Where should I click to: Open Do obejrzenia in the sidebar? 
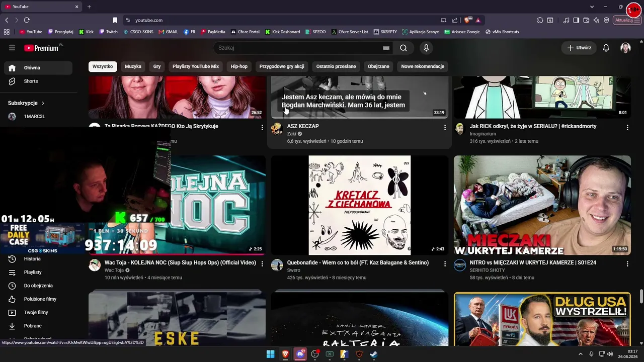click(x=38, y=286)
